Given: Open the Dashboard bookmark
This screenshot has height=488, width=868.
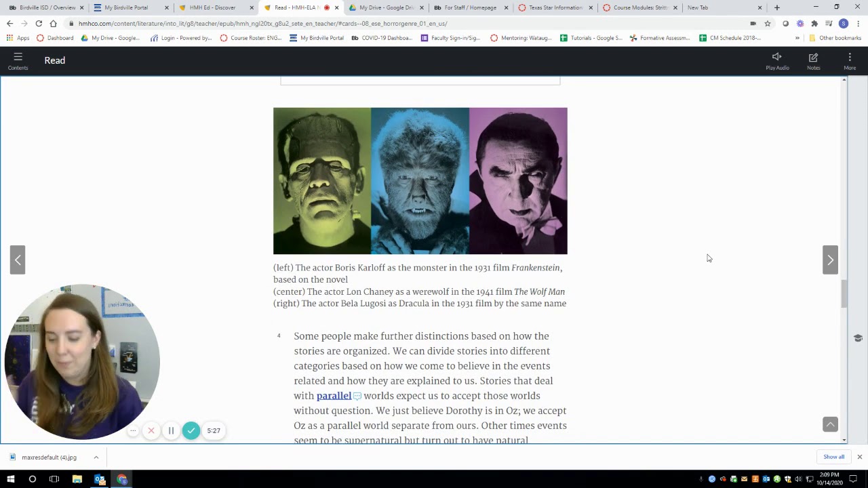Looking at the screenshot, I should [x=55, y=38].
